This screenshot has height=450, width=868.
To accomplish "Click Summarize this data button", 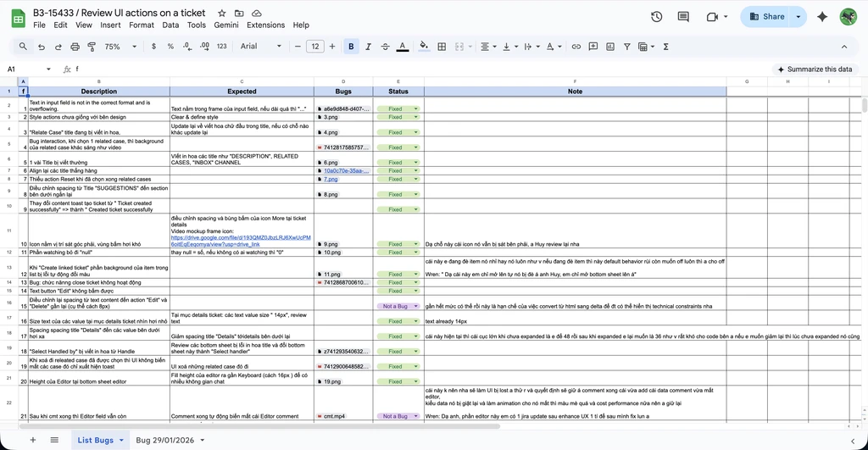I will [x=815, y=69].
